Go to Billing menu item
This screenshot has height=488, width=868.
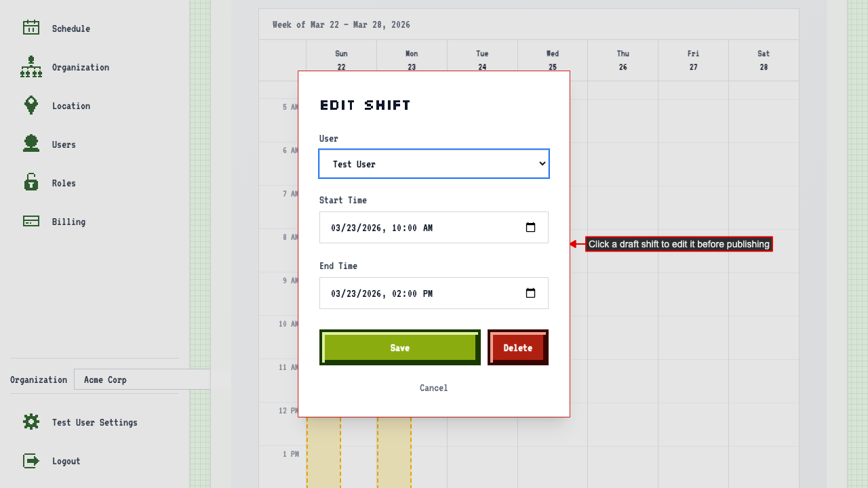(68, 222)
